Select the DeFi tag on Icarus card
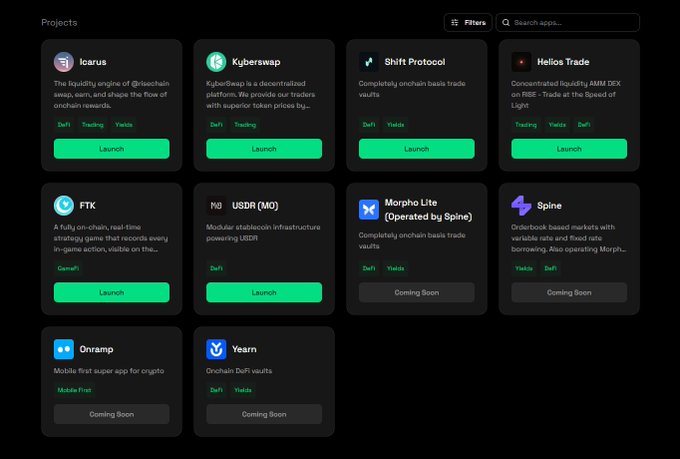Screen dimensions: 680x459 tap(64, 125)
